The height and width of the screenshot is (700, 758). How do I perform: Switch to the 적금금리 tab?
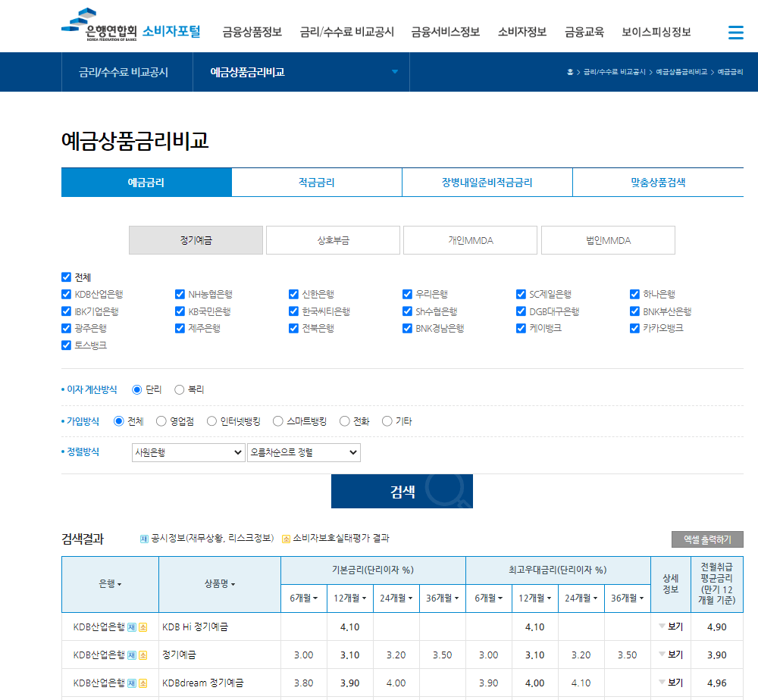317,182
